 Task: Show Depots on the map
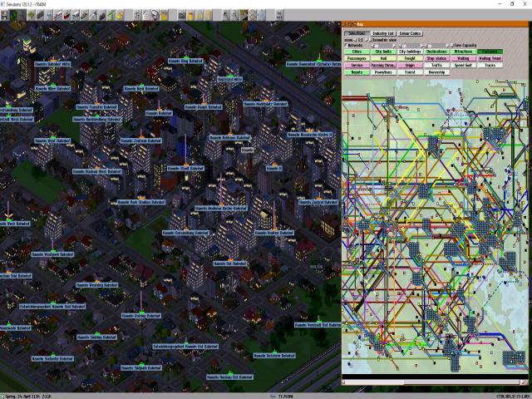click(x=357, y=72)
